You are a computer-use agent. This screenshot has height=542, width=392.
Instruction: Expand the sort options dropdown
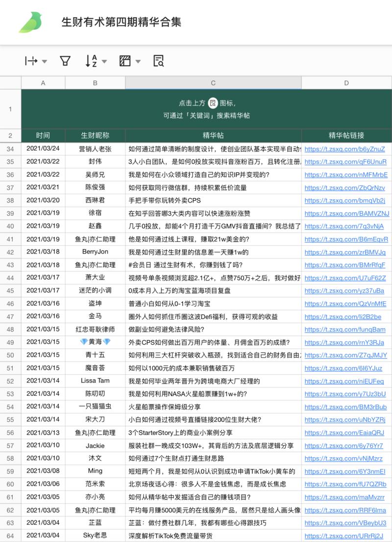point(105,62)
